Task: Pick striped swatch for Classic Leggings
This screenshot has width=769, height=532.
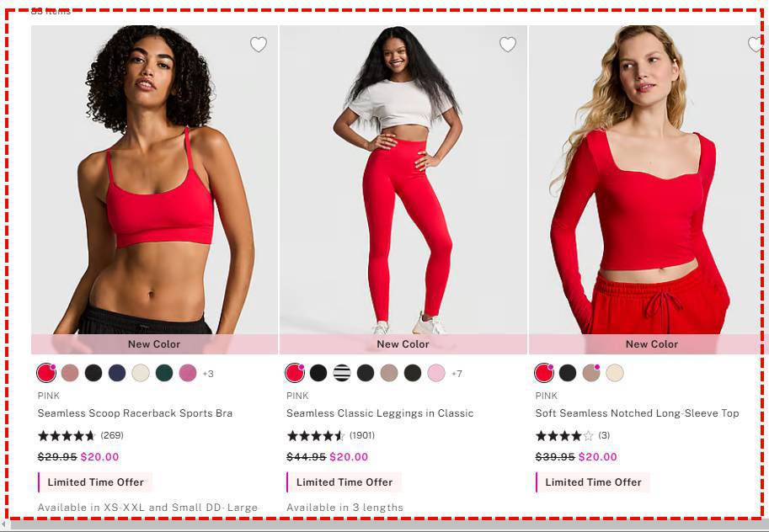Action: pos(342,373)
